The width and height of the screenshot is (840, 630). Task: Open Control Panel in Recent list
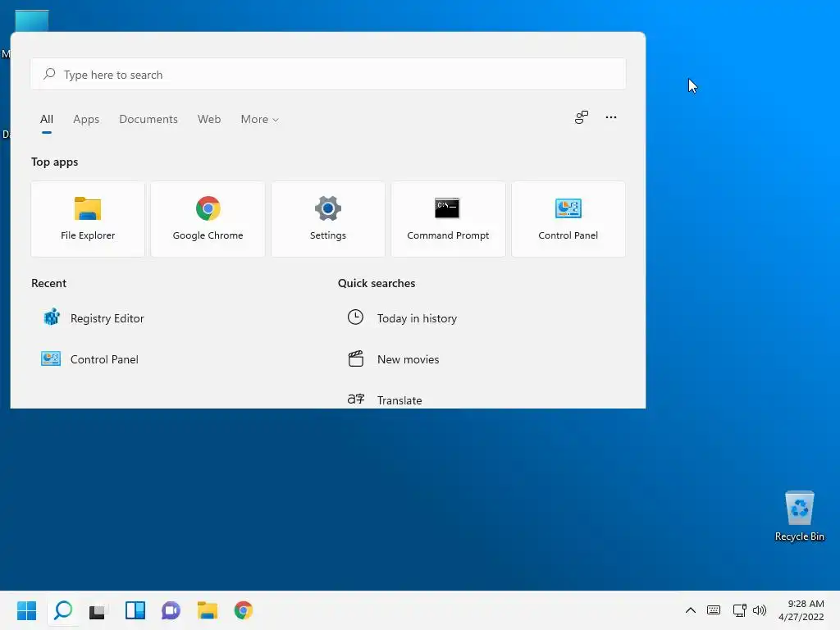[x=90, y=359]
